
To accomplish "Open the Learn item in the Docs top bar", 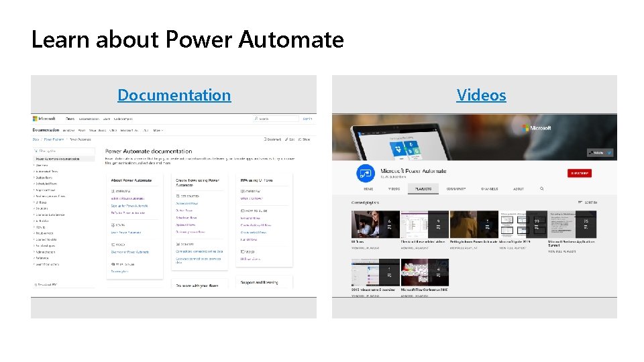I will coord(107,119).
